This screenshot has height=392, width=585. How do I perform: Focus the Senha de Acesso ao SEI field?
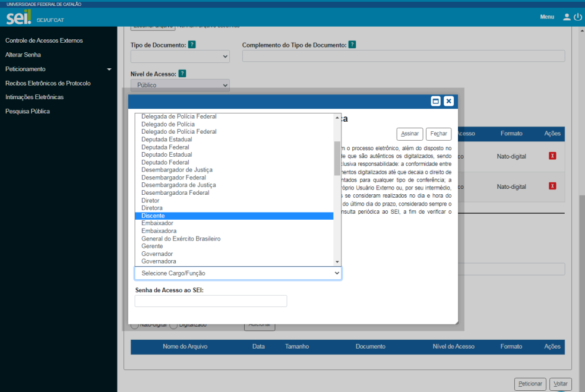(x=211, y=301)
